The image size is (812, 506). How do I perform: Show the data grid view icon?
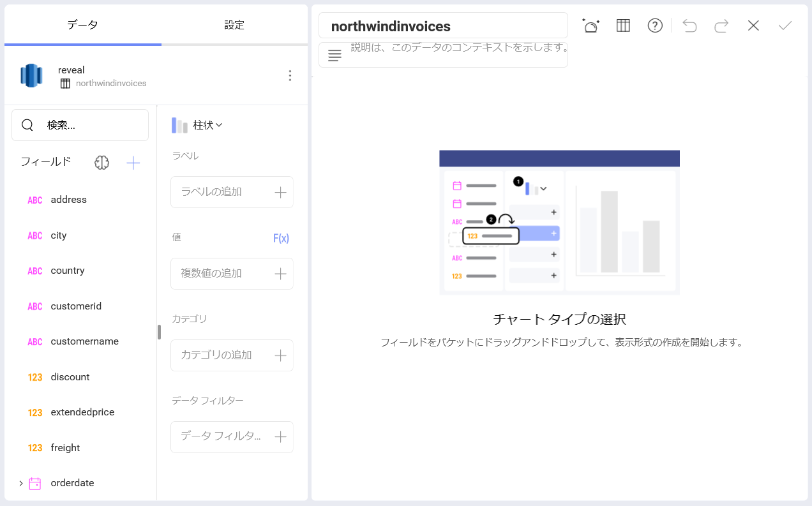[623, 26]
